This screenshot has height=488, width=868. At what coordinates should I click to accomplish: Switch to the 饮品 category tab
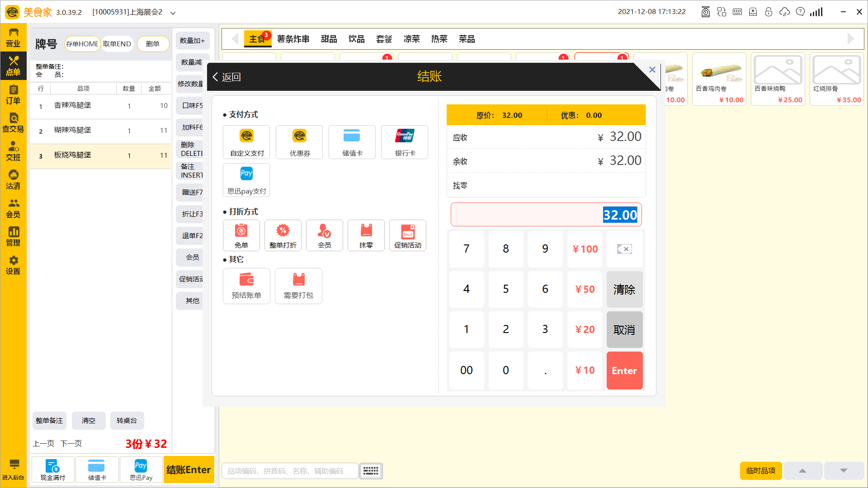pyautogui.click(x=356, y=39)
